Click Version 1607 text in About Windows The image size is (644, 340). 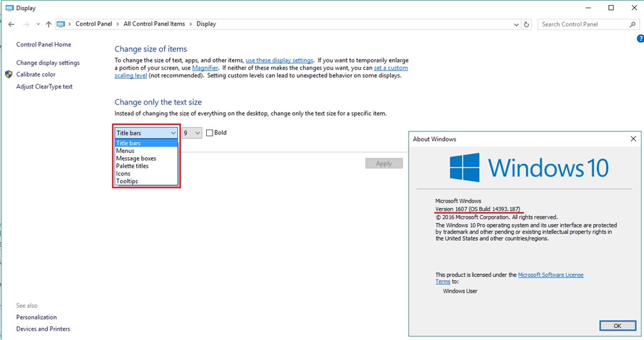478,209
